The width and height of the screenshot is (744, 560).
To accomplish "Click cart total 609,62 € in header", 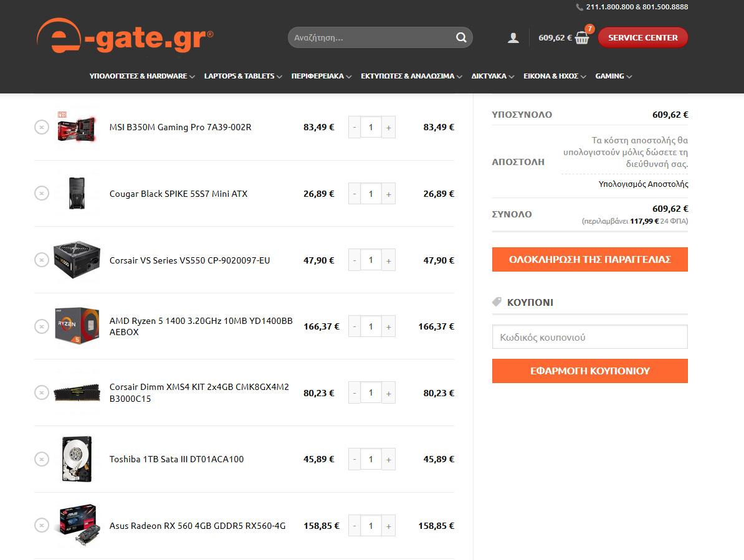I will [x=555, y=38].
